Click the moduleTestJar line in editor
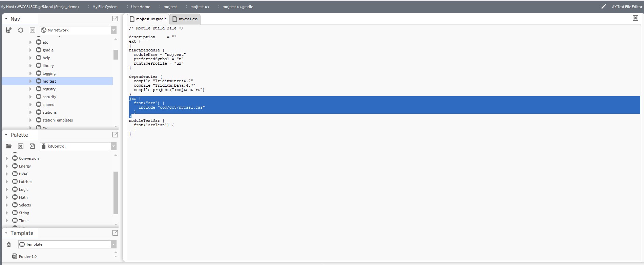 point(146,120)
